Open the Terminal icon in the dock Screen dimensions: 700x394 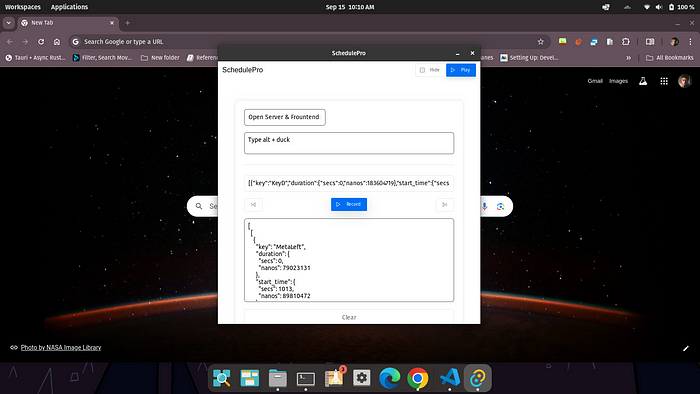click(306, 378)
